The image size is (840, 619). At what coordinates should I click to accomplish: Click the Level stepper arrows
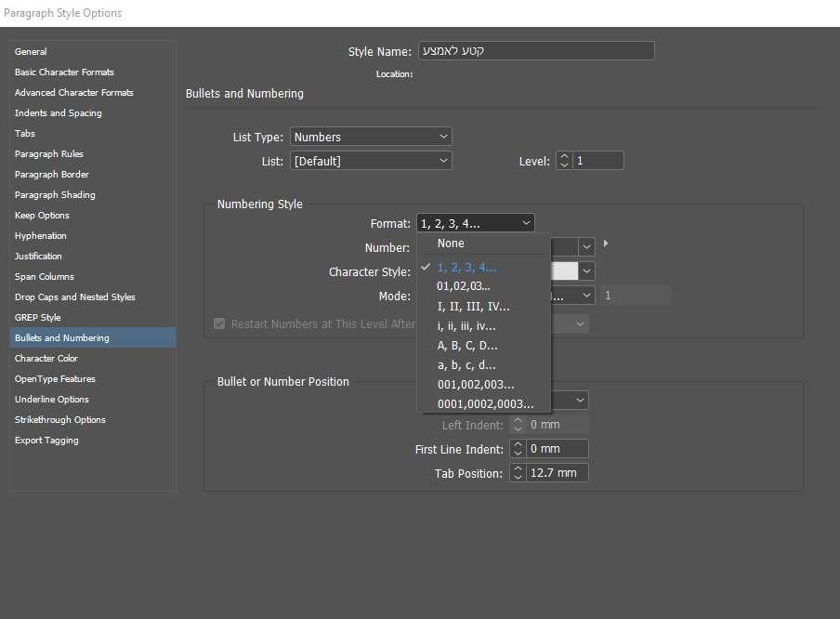pyautogui.click(x=565, y=161)
